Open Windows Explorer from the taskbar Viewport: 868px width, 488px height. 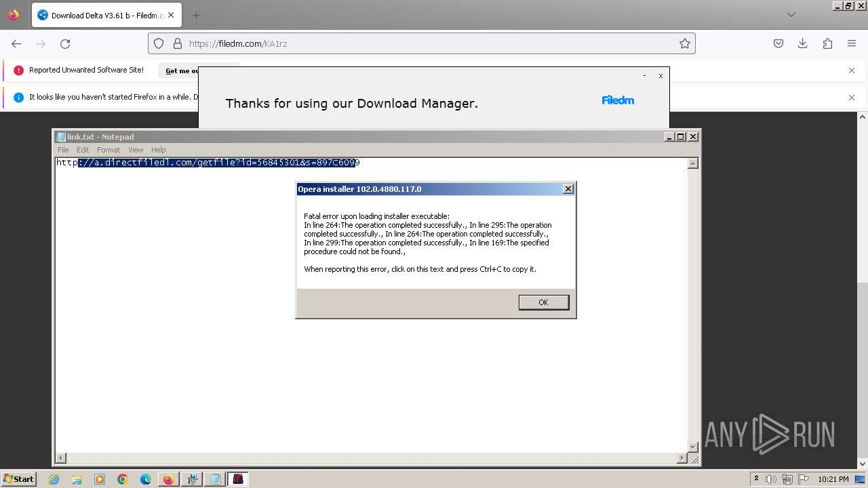point(77,479)
